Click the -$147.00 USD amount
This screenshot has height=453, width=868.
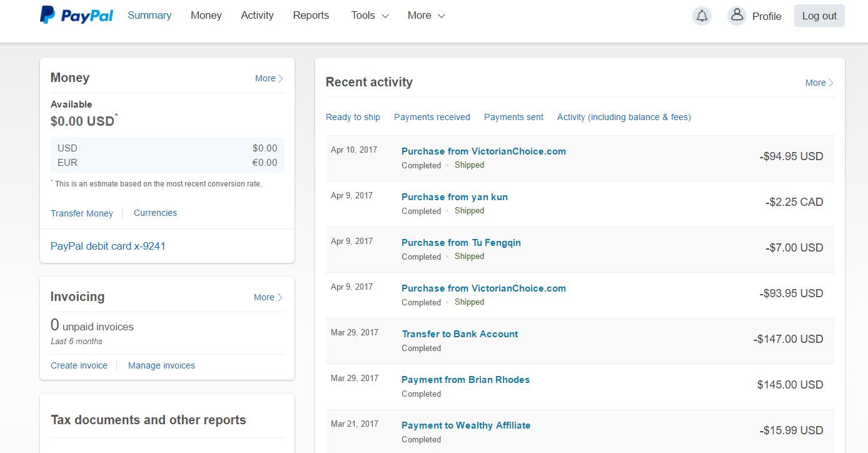(788, 339)
